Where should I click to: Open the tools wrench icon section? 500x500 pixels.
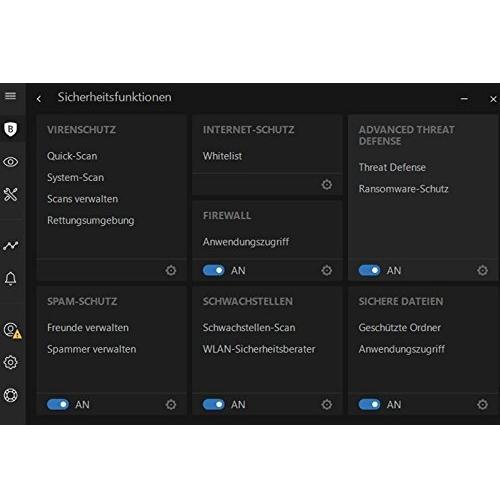pyautogui.click(x=10, y=194)
